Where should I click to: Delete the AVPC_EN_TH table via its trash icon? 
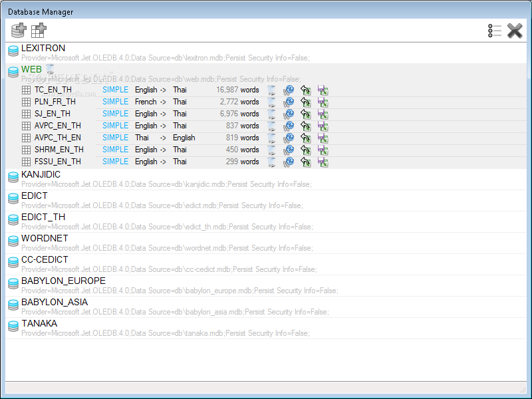click(x=271, y=126)
